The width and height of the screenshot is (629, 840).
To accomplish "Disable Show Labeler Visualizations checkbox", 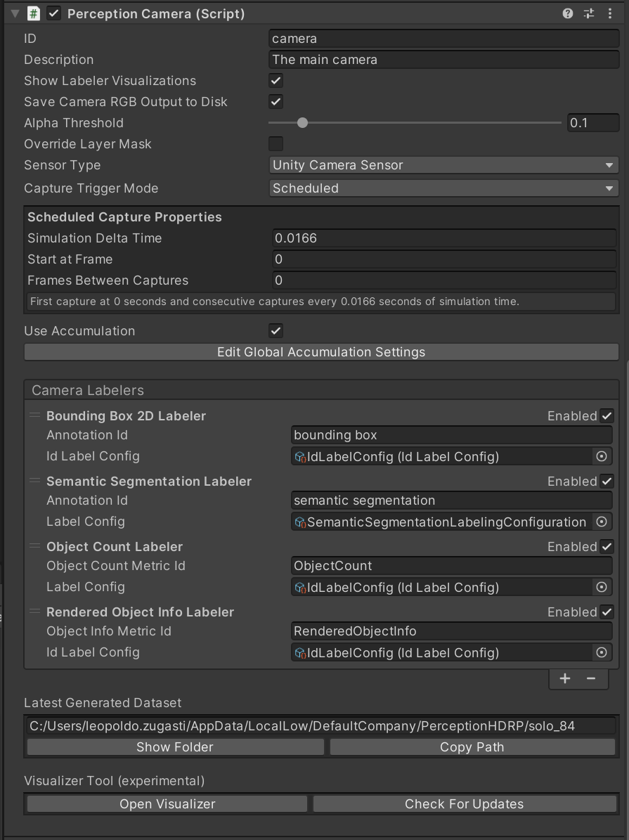I will 276,81.
